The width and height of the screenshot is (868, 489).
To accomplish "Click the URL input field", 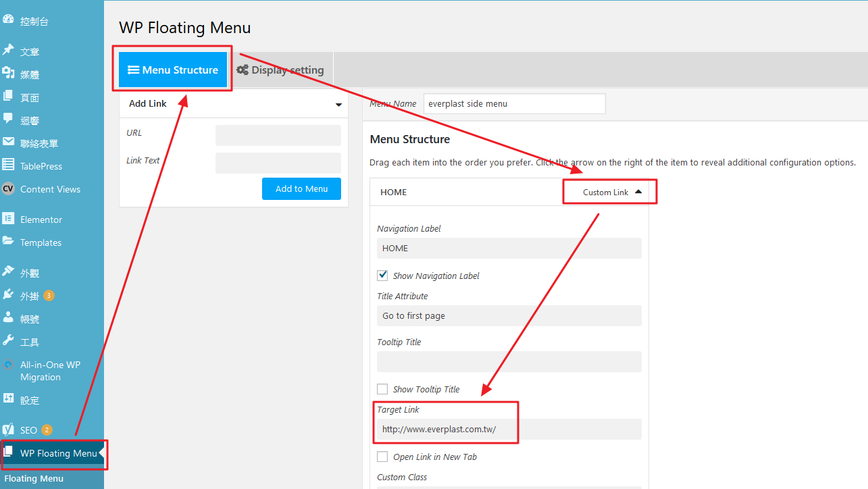I will pos(278,135).
